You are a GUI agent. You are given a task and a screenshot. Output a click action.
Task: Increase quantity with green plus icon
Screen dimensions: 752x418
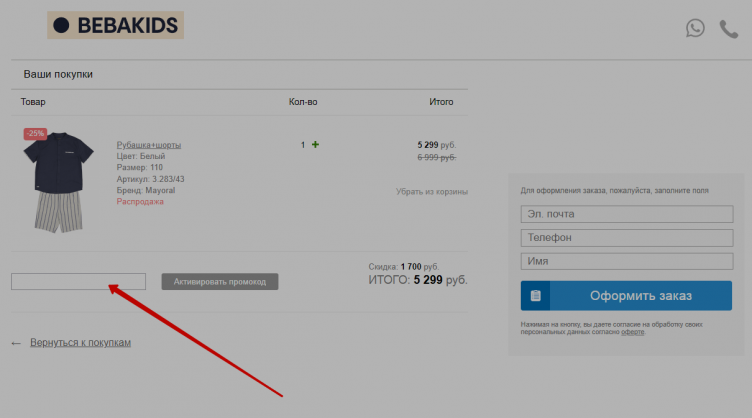point(316,145)
